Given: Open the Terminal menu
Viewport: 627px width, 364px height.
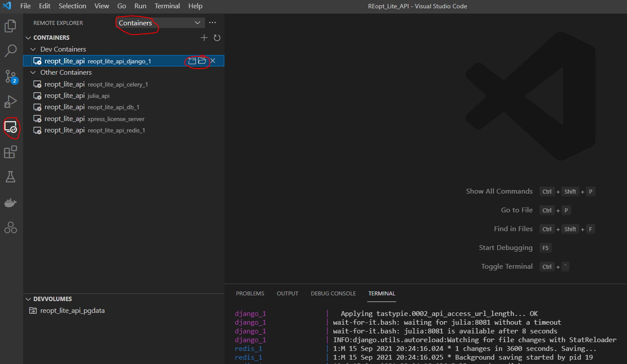Looking at the screenshot, I should 167,6.
